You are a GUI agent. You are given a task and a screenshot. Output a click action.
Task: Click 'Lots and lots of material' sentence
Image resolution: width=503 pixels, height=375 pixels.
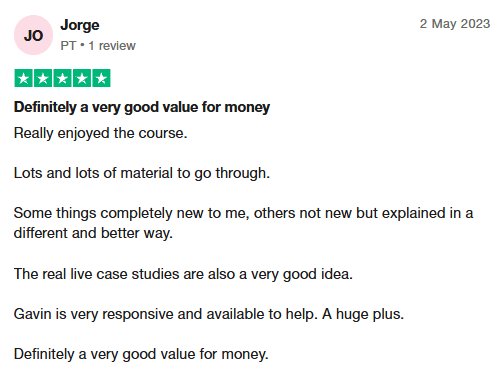point(142,173)
